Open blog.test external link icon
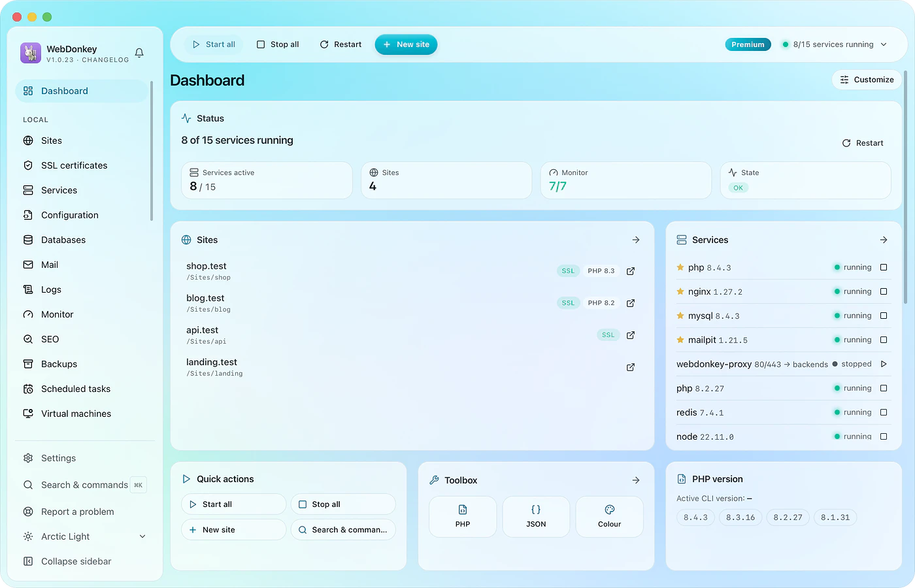This screenshot has height=588, width=915. click(x=631, y=303)
